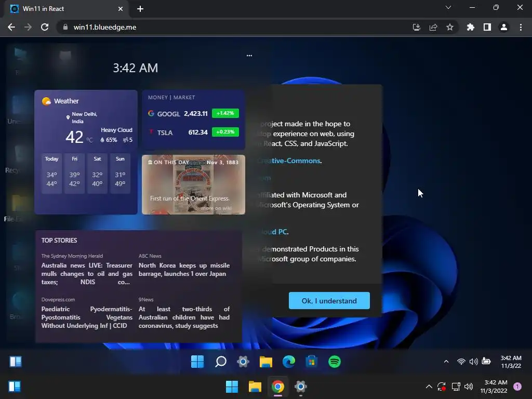The image size is (532, 399).
Task: Open Chrome extensions puzzle icon
Action: click(470, 27)
